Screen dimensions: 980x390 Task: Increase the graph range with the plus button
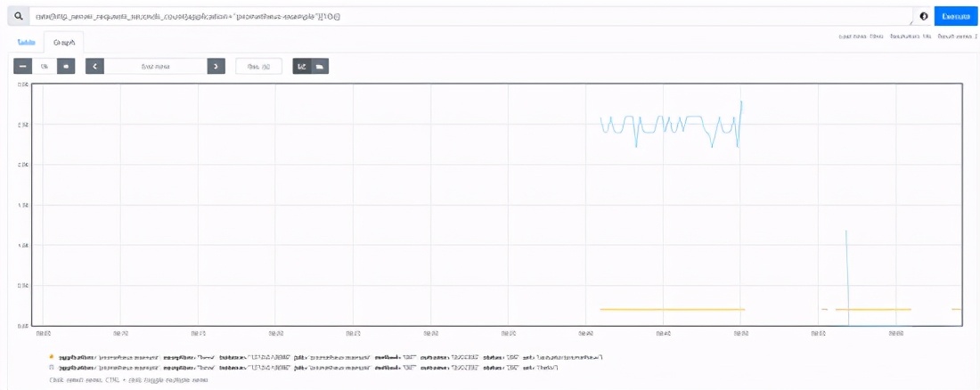tap(66, 66)
